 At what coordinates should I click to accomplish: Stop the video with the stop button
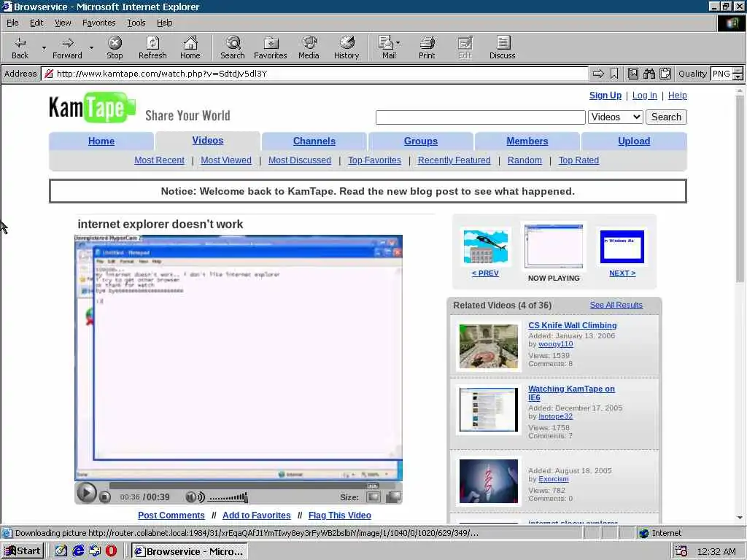point(105,497)
